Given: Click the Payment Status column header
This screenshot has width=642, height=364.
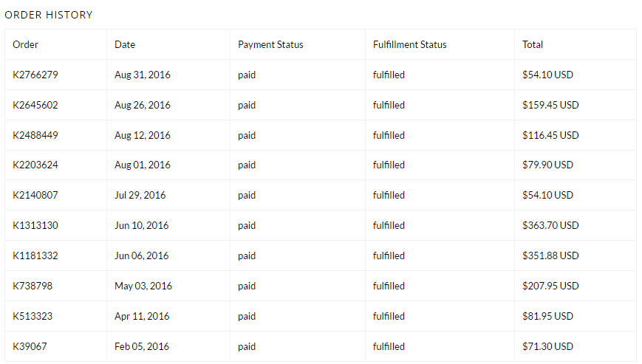Looking at the screenshot, I should pyautogui.click(x=270, y=44).
